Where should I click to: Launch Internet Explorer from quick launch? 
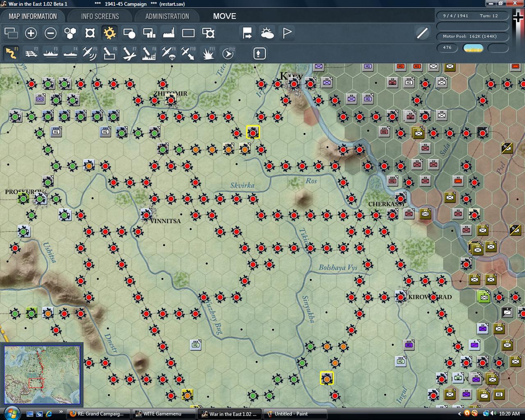(49, 413)
